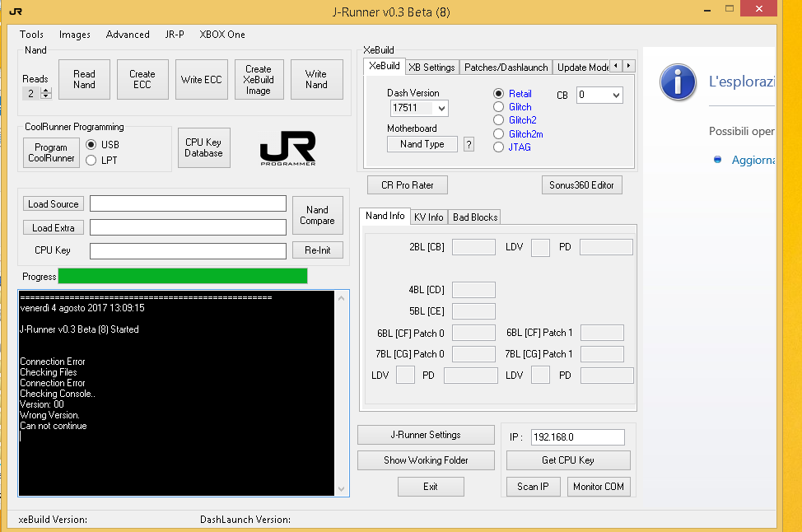802x532 pixels.
Task: Click the Load Extra path field
Action: [188, 227]
